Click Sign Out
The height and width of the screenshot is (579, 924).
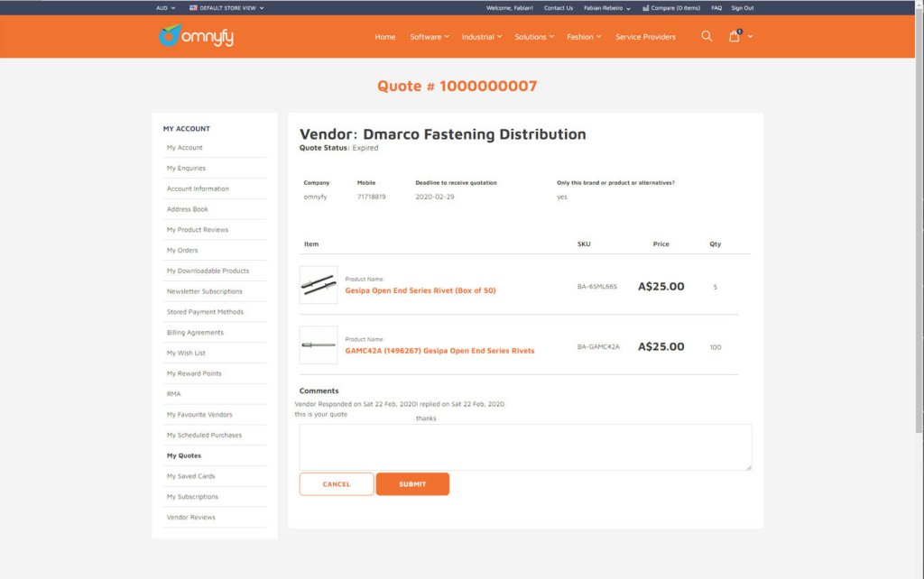[742, 8]
